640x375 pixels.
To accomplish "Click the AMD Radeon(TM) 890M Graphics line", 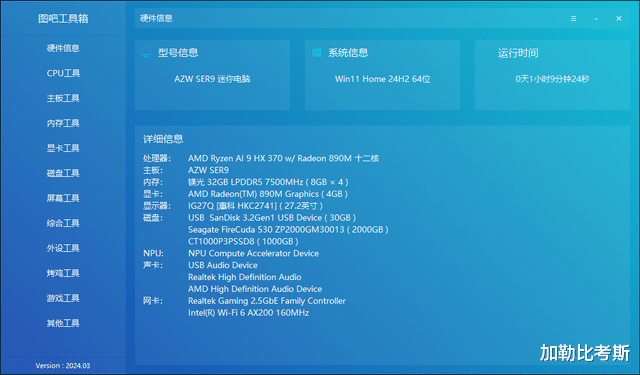I will click(268, 194).
